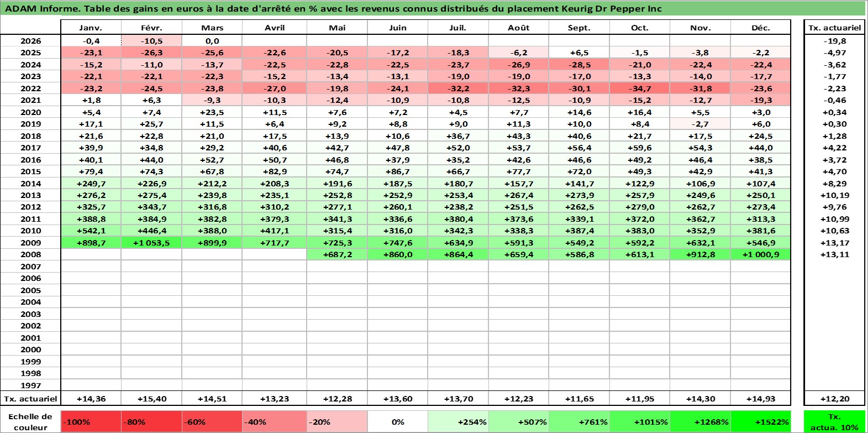Select the 'Oct.' column header
868x433 pixels.
coord(640,28)
